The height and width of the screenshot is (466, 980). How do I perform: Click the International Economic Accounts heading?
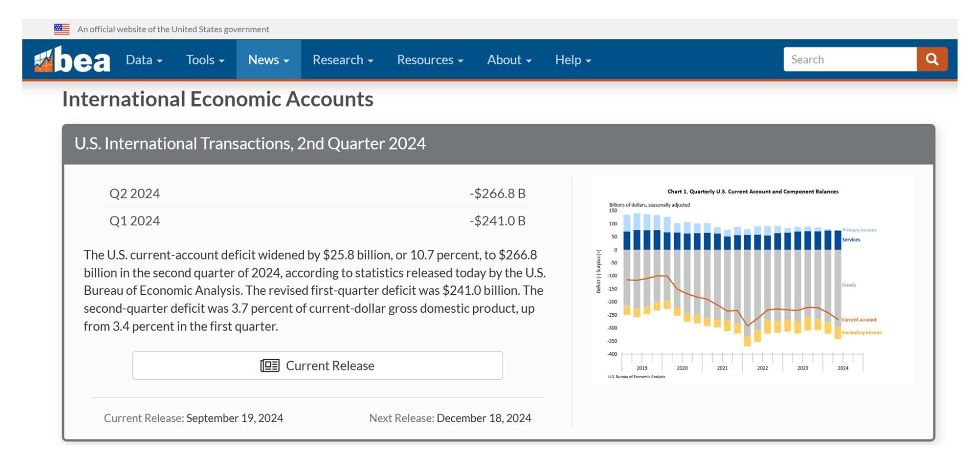(x=218, y=99)
